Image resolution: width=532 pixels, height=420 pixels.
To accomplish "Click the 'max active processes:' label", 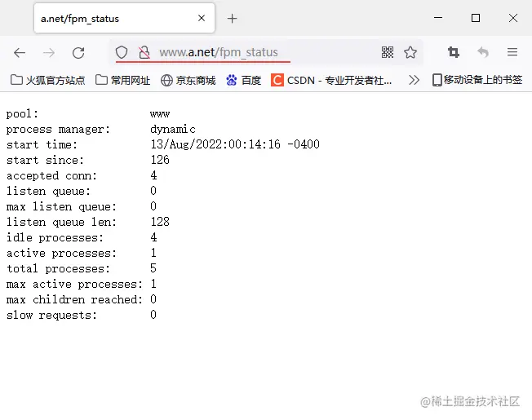I will click(x=74, y=284).
